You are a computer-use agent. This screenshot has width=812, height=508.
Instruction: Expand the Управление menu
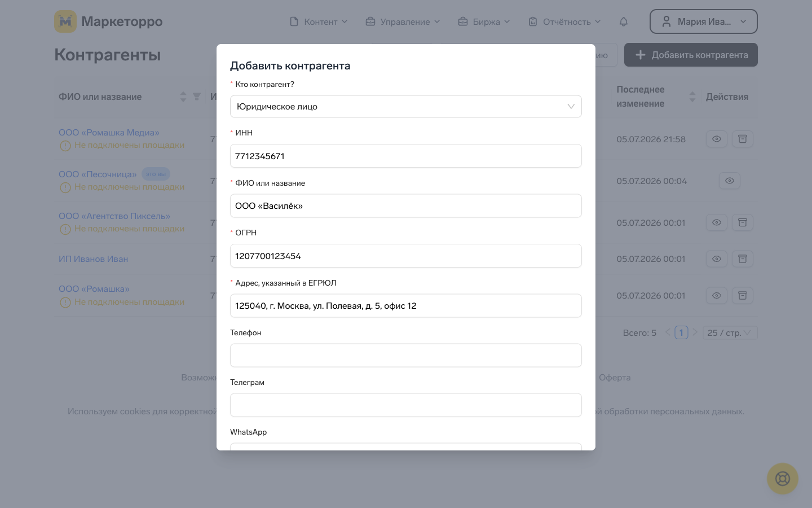[x=403, y=21]
